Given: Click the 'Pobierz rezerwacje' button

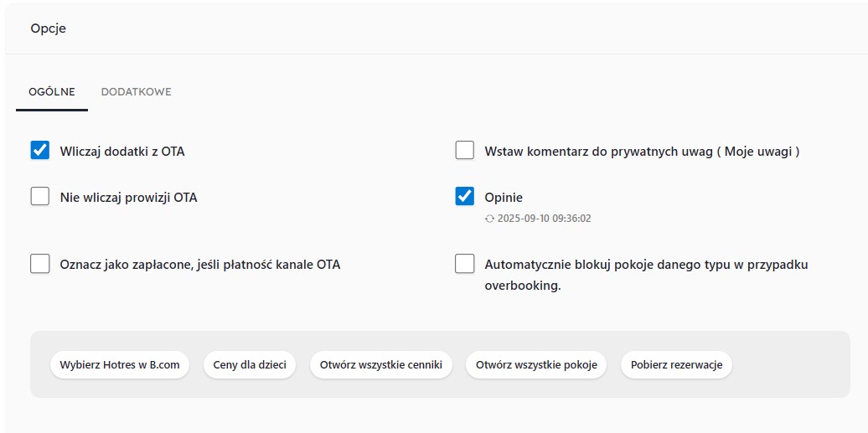Looking at the screenshot, I should click(x=676, y=365).
